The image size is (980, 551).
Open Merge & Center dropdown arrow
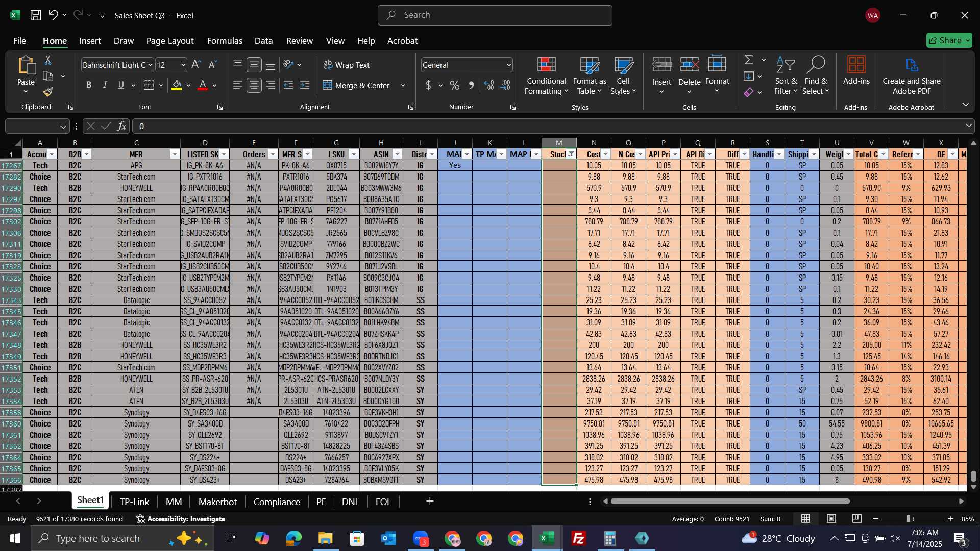tap(403, 85)
